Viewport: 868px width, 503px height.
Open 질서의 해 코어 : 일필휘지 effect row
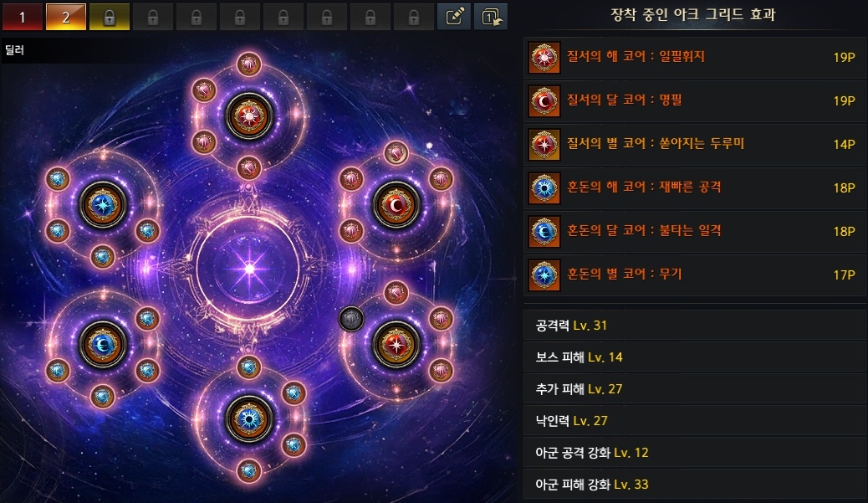pos(695,57)
